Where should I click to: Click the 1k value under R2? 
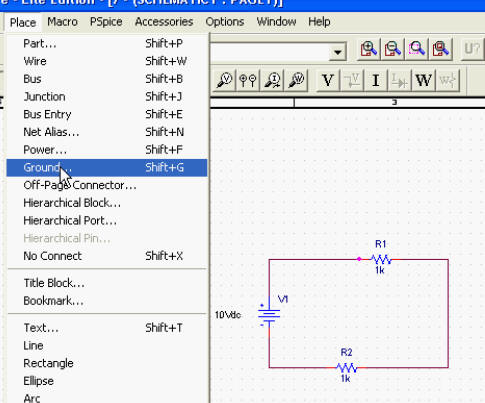pos(346,379)
